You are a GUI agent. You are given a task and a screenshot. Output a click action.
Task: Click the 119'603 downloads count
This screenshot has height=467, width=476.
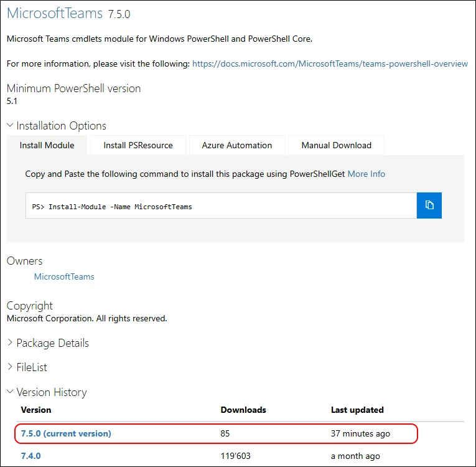point(235,456)
